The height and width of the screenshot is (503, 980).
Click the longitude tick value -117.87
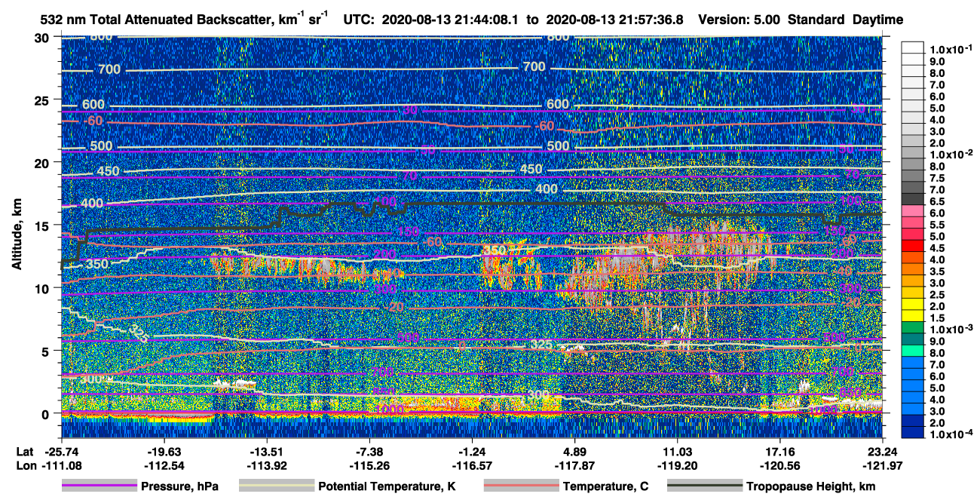coord(575,466)
